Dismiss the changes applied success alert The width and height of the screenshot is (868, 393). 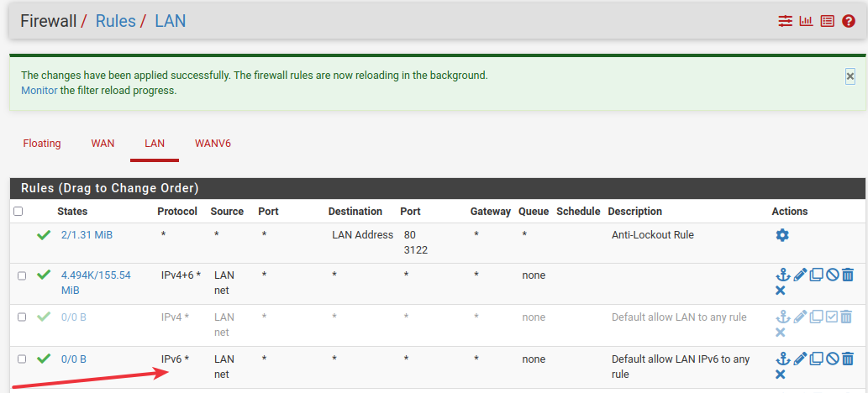[x=850, y=76]
